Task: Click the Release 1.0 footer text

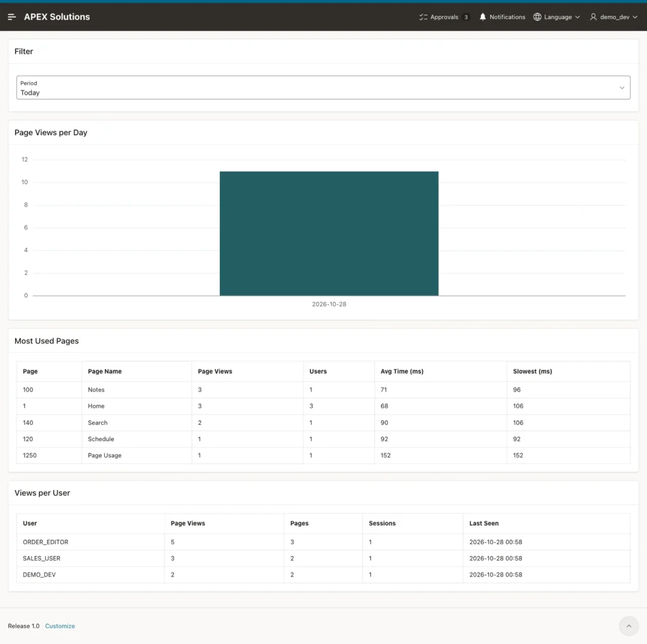Action: (x=23, y=626)
